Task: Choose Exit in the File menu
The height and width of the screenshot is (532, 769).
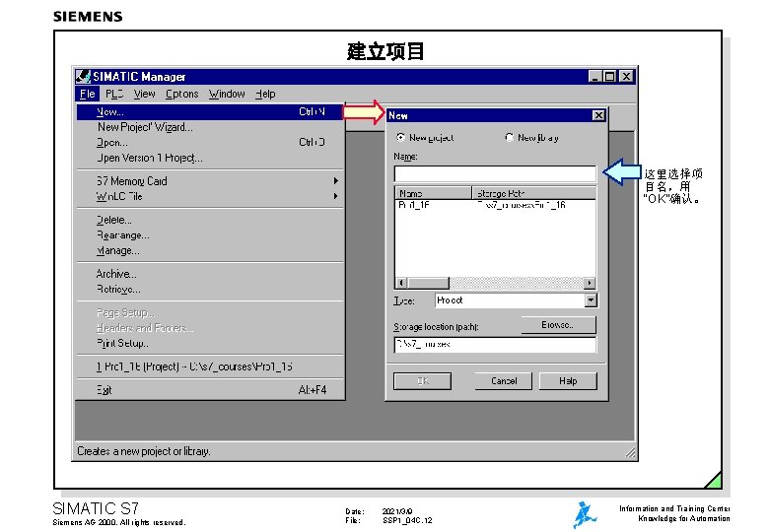Action: pyautogui.click(x=210, y=390)
